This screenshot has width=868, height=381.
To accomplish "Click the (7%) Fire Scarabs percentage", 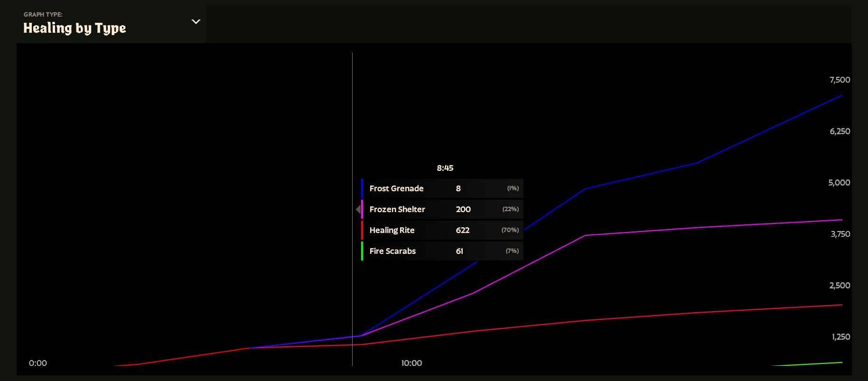I will [513, 251].
